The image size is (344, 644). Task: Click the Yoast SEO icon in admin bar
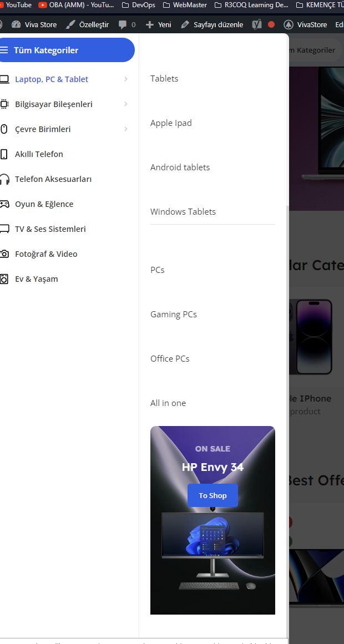pyautogui.click(x=257, y=24)
